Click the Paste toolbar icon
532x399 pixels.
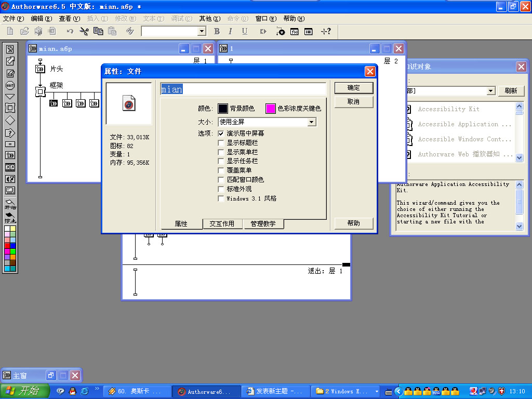click(x=112, y=32)
